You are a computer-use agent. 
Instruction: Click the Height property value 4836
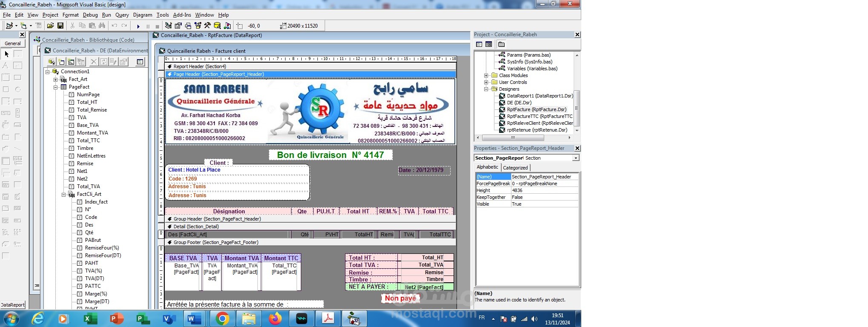click(x=545, y=190)
